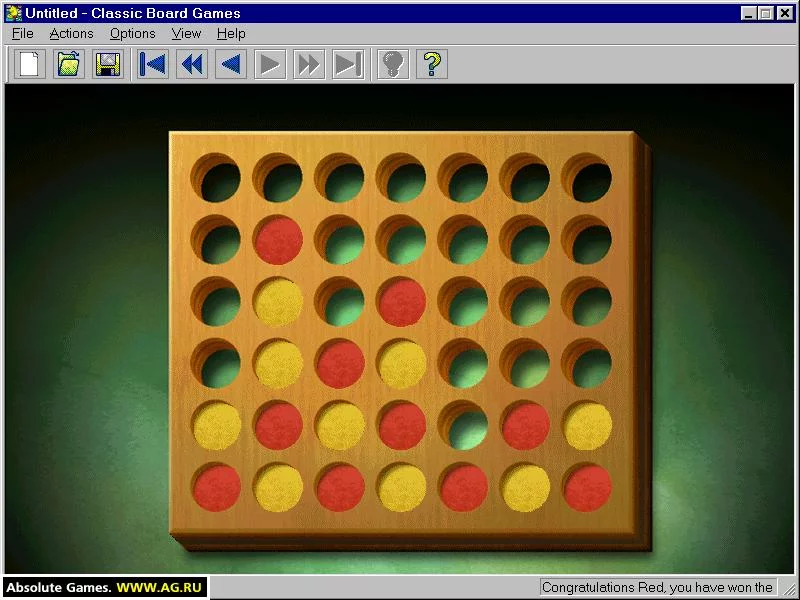Click the top empty hole in the fourth column
800x600 pixels.
click(402, 178)
